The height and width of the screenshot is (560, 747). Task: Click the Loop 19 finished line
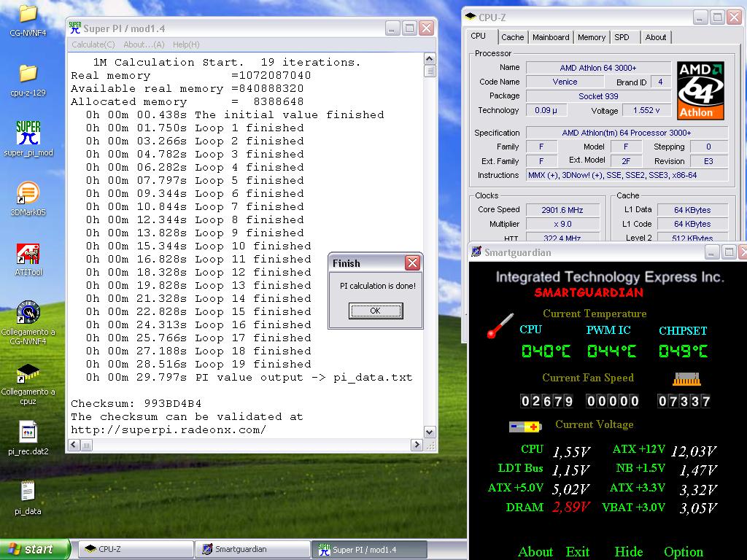pyautogui.click(x=198, y=364)
